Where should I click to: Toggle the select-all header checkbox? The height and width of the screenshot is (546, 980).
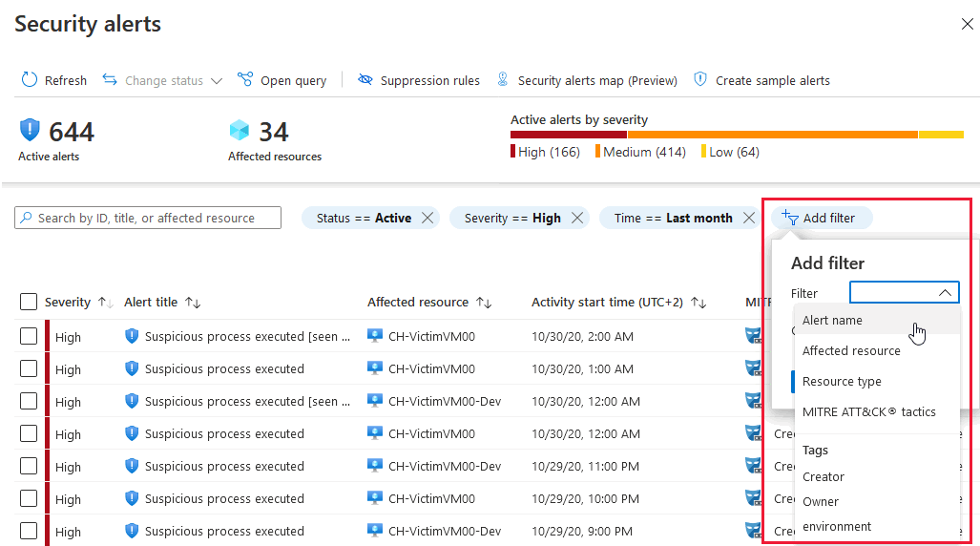coord(29,302)
